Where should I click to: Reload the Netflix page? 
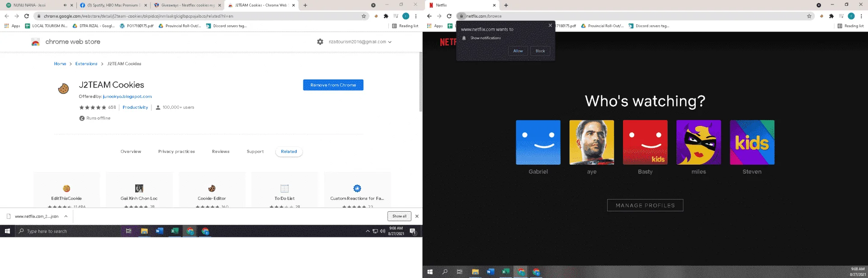449,16
